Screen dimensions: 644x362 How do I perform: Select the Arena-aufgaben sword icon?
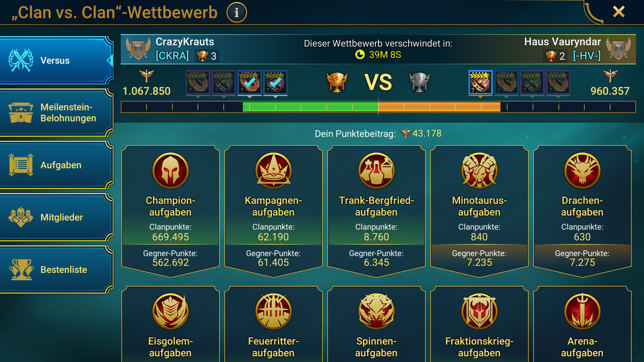(x=582, y=311)
